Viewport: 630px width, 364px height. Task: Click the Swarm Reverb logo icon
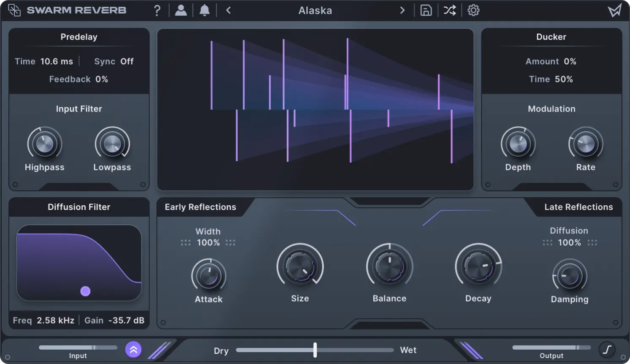click(x=14, y=10)
